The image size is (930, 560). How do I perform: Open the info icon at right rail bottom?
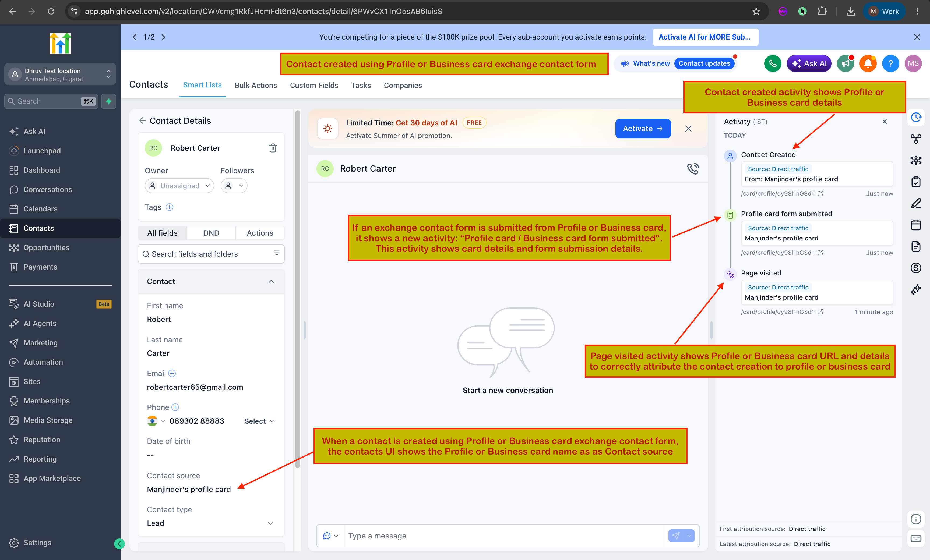pyautogui.click(x=916, y=519)
